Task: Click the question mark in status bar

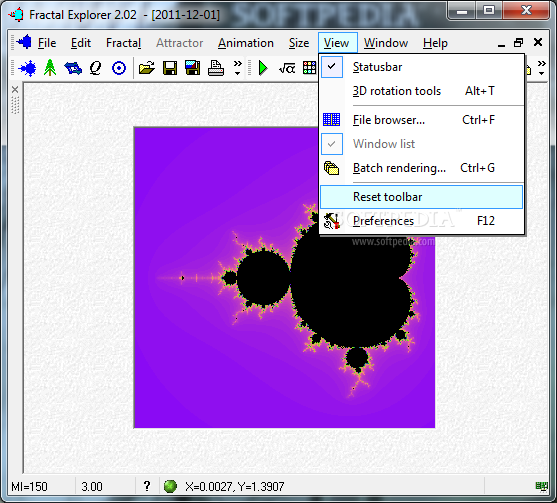Action: point(147,486)
